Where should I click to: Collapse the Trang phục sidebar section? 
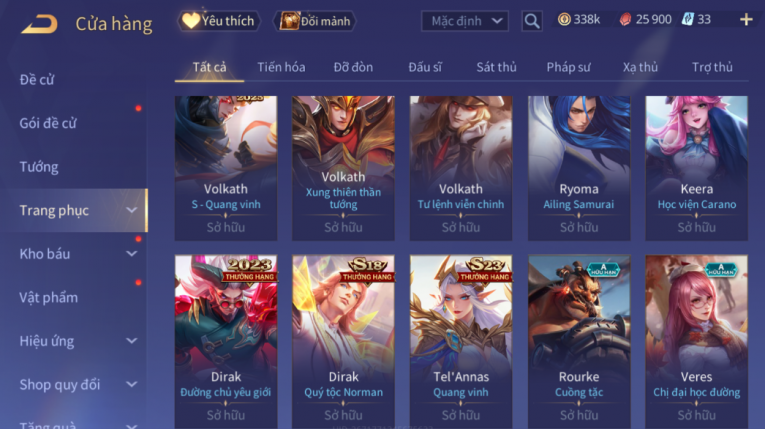tap(131, 210)
